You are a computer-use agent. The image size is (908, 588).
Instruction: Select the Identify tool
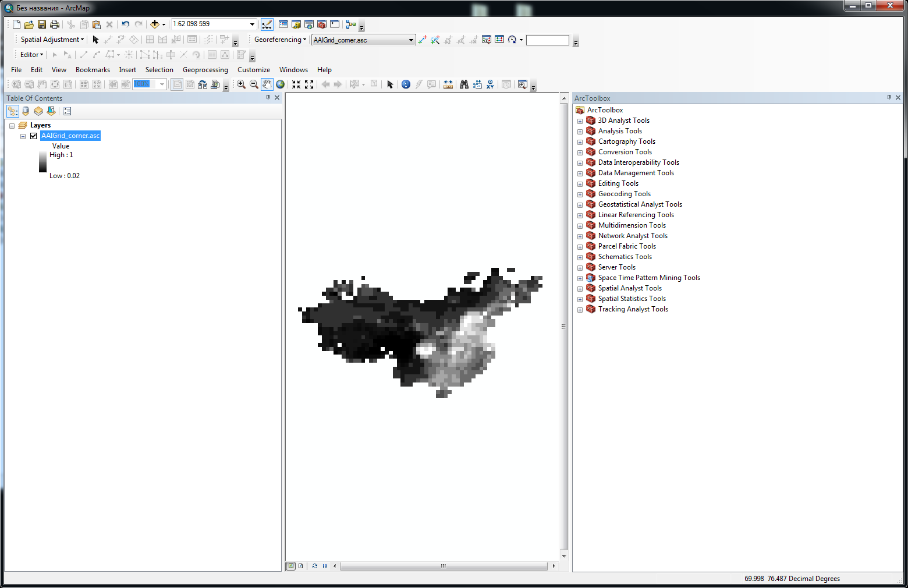[406, 84]
